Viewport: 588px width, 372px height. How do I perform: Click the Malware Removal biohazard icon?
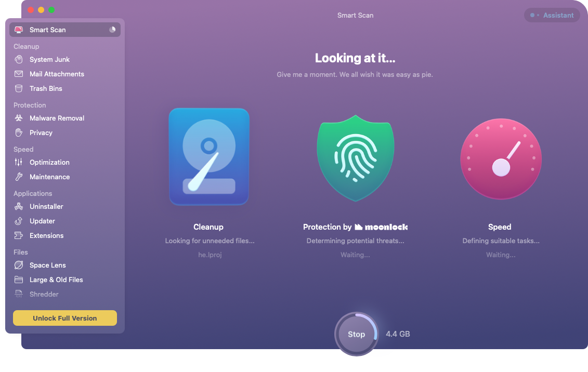point(19,118)
